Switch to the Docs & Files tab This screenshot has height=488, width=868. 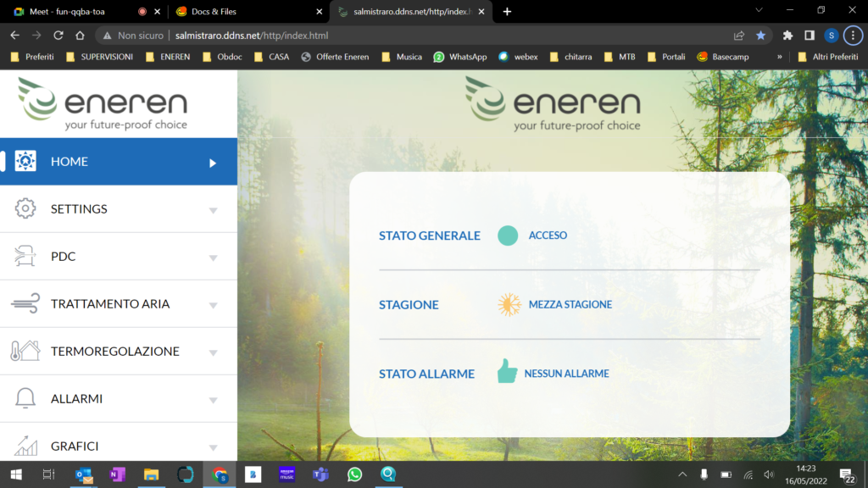246,12
